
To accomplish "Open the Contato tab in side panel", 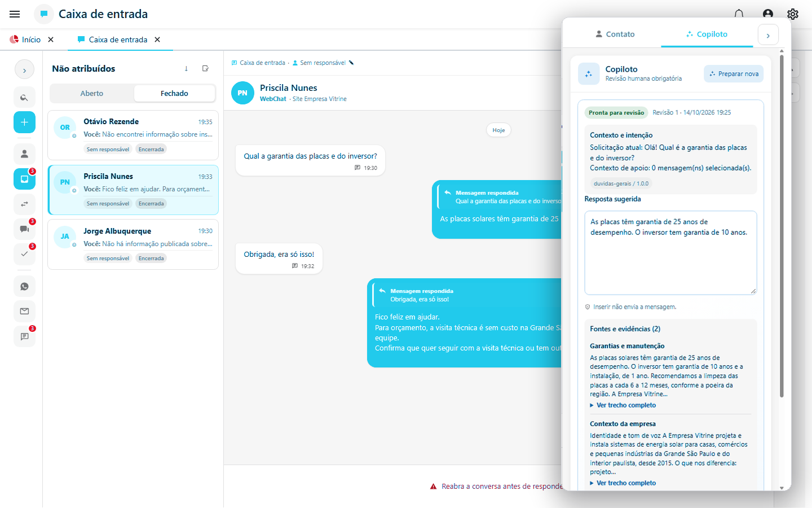I will 615,34.
